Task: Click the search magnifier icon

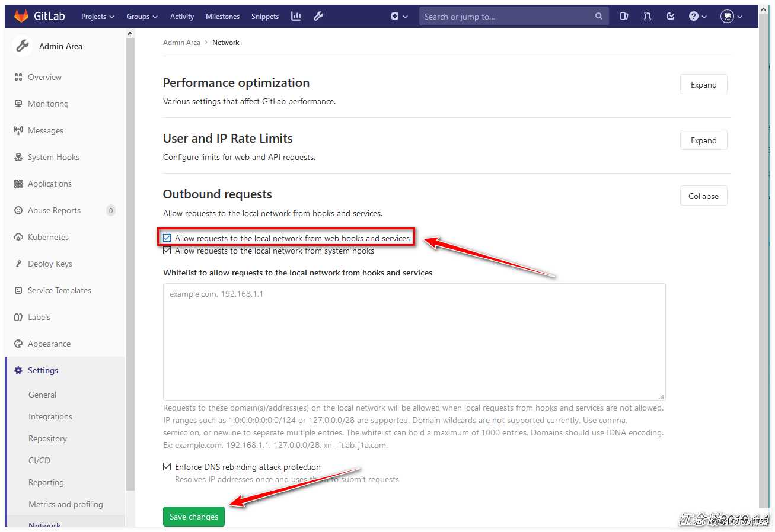Action: [599, 17]
